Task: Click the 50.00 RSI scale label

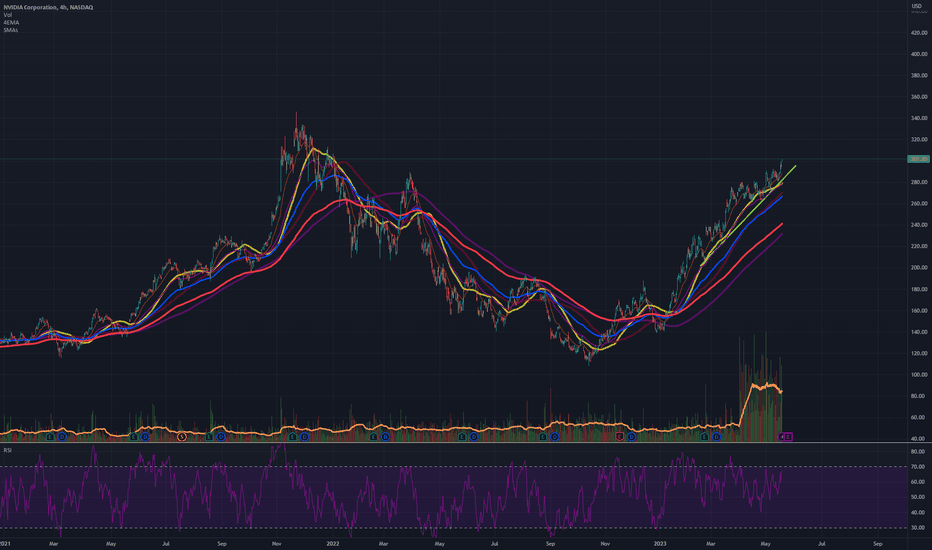Action: coord(917,497)
